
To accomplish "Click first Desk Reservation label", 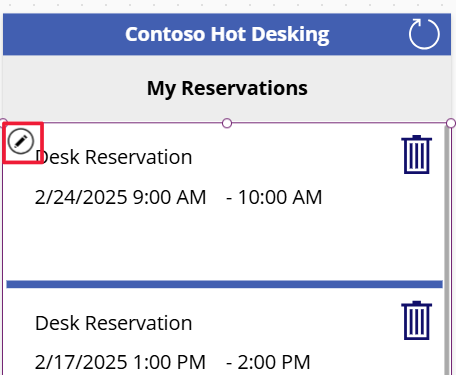I will 114,157.
